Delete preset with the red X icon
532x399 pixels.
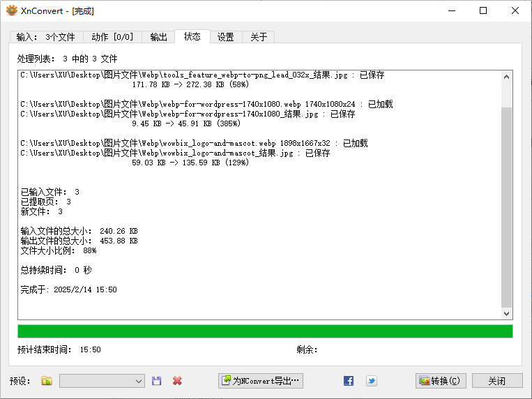tap(177, 381)
